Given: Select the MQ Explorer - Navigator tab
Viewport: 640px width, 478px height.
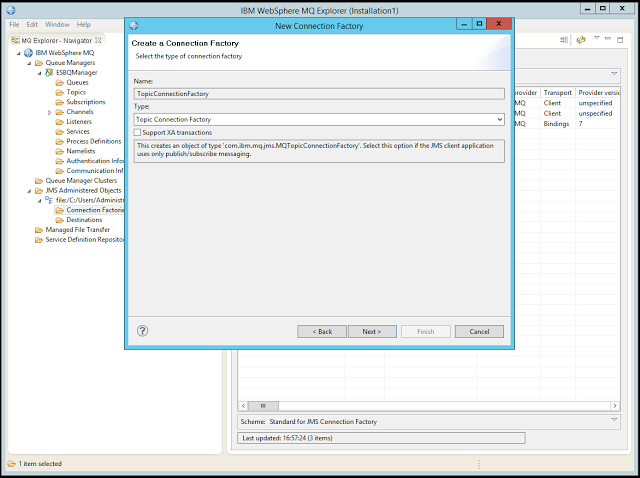Looking at the screenshot, I should pyautogui.click(x=56, y=40).
